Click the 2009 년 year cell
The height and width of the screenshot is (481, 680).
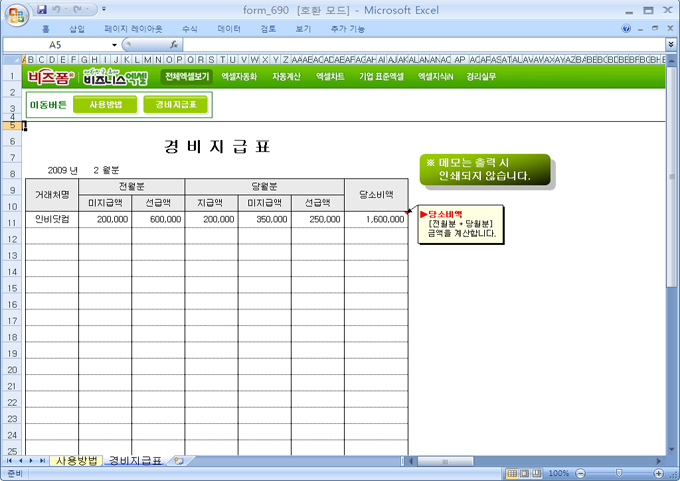pos(62,170)
